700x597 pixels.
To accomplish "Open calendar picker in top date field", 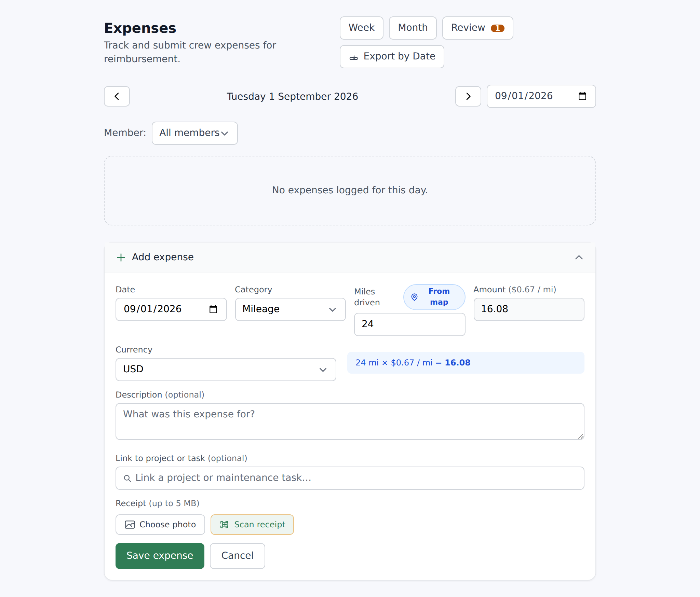I will coord(582,96).
